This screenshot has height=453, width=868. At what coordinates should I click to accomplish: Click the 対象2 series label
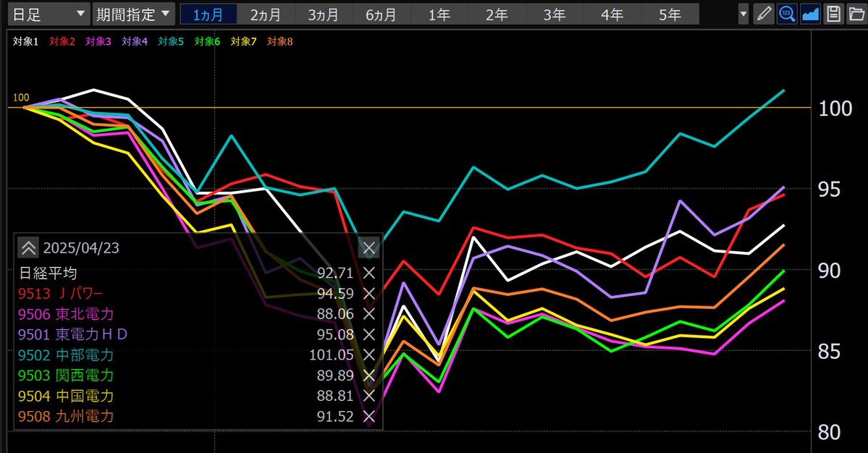point(62,41)
